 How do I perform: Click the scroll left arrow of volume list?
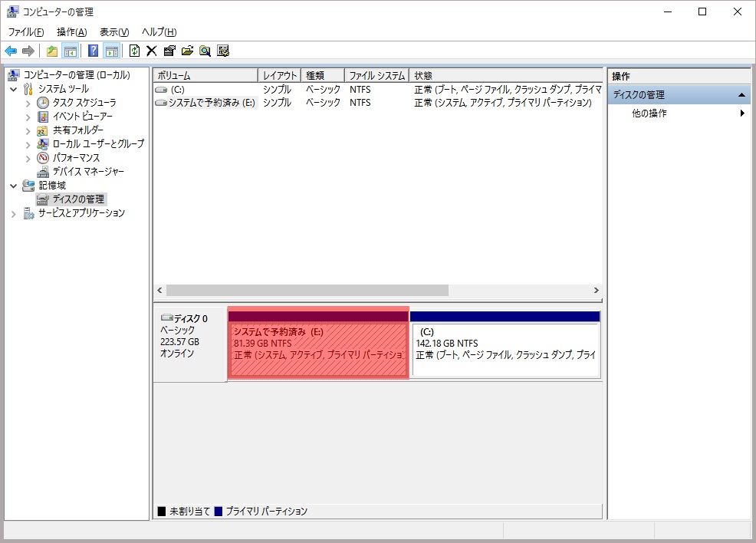pyautogui.click(x=160, y=291)
